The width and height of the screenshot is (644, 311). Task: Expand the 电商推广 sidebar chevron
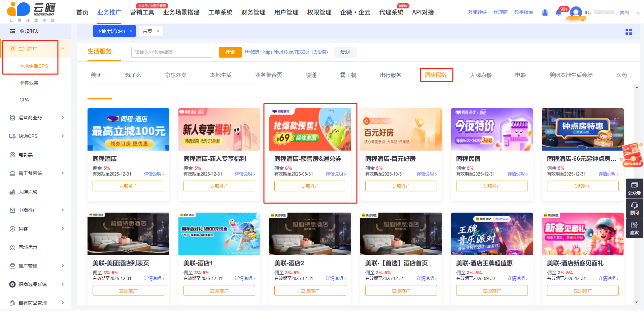pyautogui.click(x=63, y=210)
